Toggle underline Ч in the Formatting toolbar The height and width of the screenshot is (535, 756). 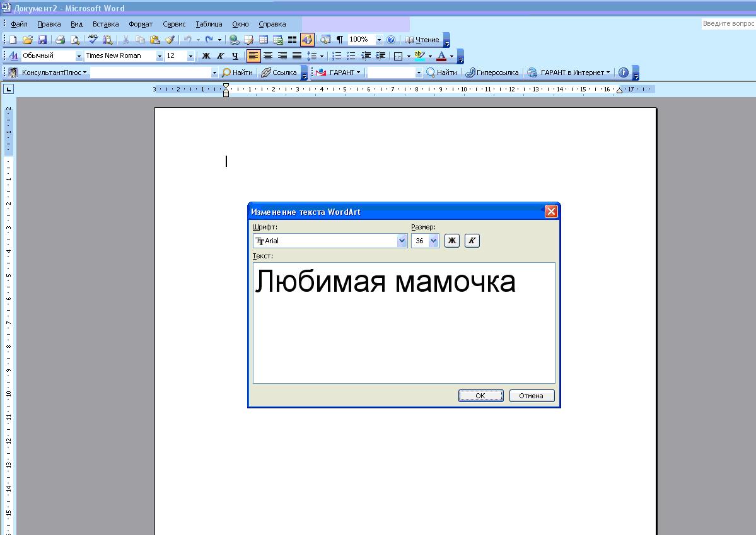pyautogui.click(x=235, y=56)
